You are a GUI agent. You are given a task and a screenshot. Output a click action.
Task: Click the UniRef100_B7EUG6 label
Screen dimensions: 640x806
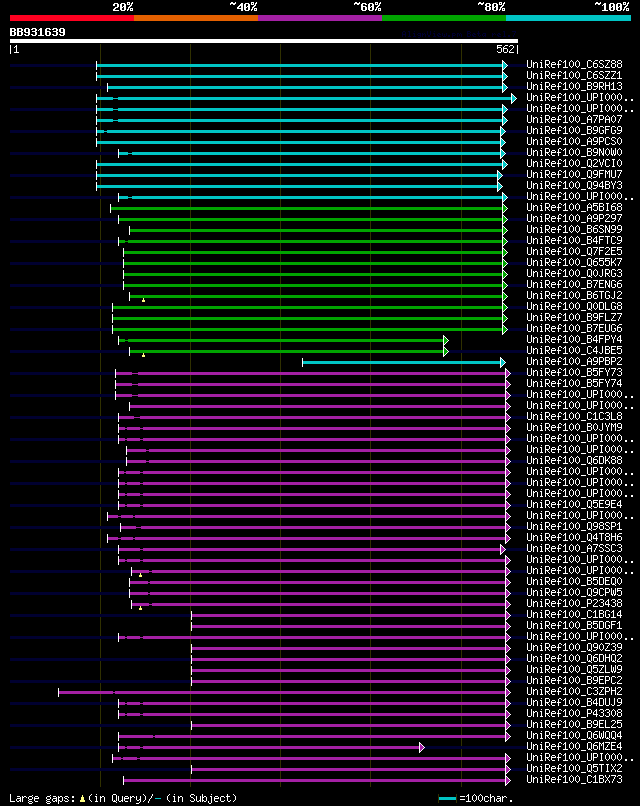pos(574,328)
